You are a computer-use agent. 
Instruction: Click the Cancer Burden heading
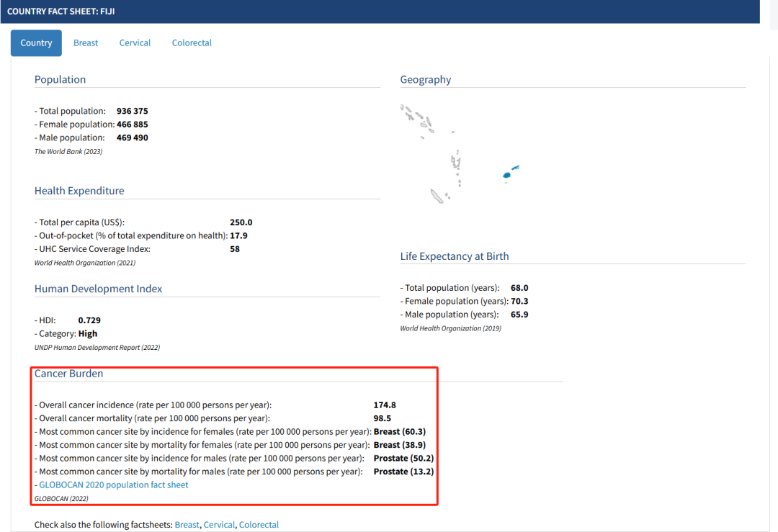point(69,374)
